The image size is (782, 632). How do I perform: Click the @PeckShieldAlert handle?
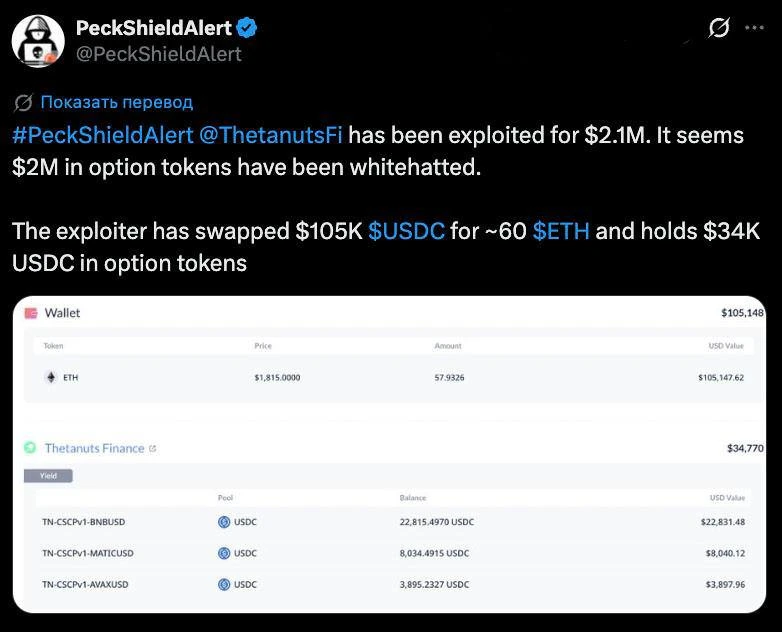(159, 54)
